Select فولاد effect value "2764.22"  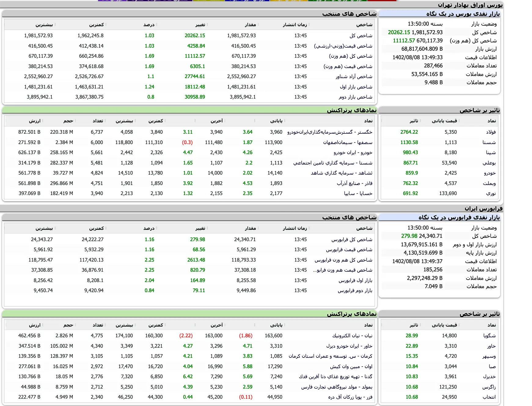409,132
